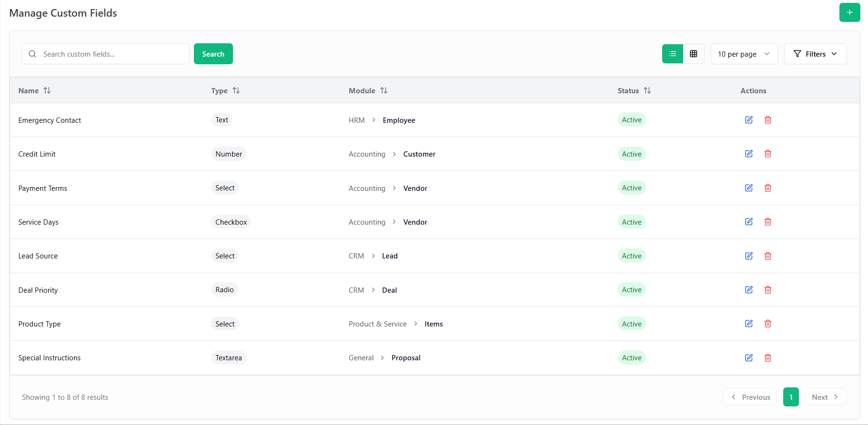Delete the Deal Priority field
868x425 pixels.
[768, 290]
